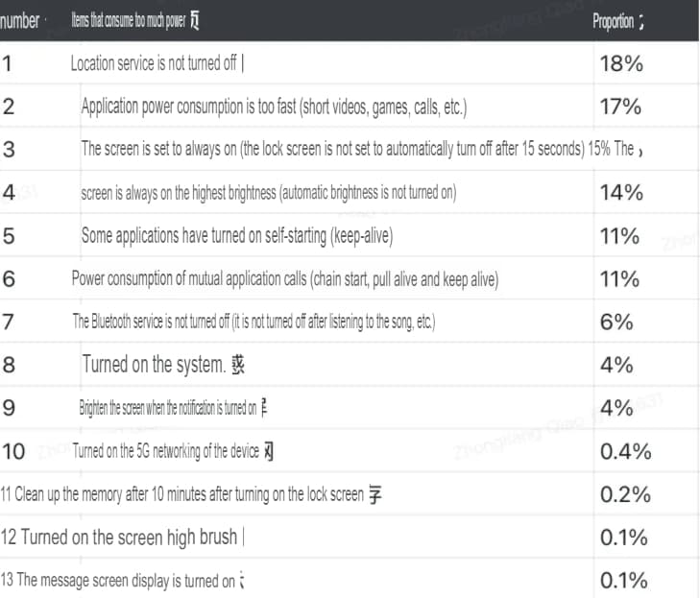Select 'Power consumption of mutual application calls' cell

(285, 279)
